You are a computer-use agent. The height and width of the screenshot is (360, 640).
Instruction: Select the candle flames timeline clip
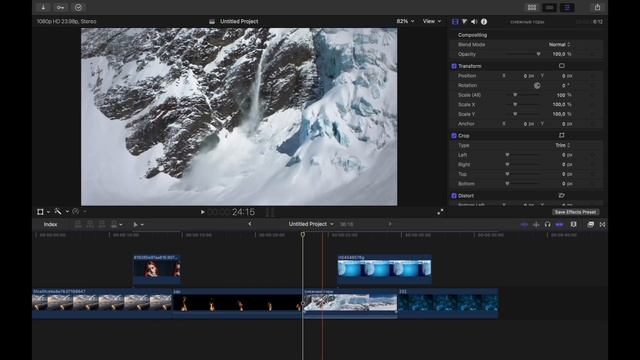pos(237,303)
